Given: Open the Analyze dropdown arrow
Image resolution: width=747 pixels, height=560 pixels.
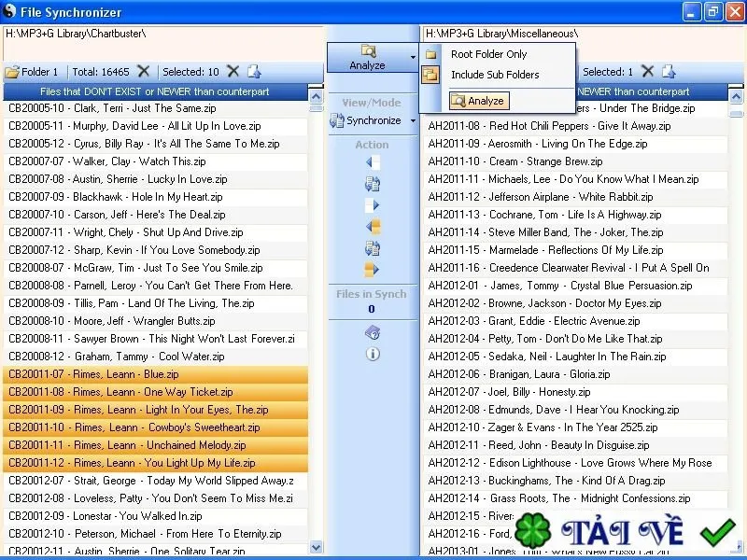Looking at the screenshot, I should (x=413, y=58).
